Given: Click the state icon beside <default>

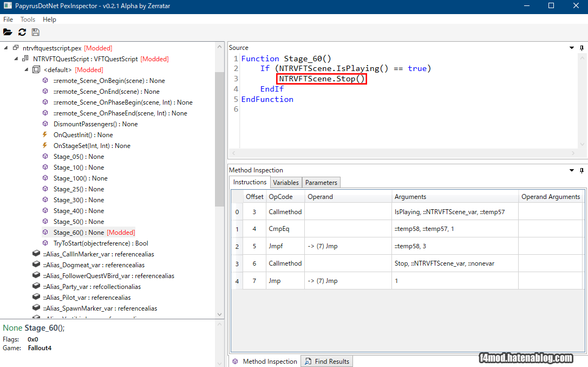Looking at the screenshot, I should (36, 69).
